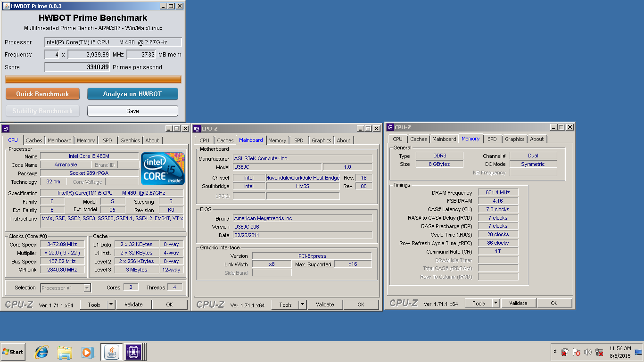Click Validate in the Mainboard window
This screenshot has width=644, height=362.
(325, 304)
